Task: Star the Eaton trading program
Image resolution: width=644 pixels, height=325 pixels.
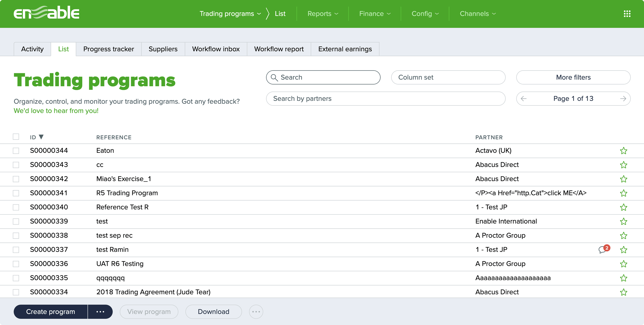Action: click(x=624, y=151)
